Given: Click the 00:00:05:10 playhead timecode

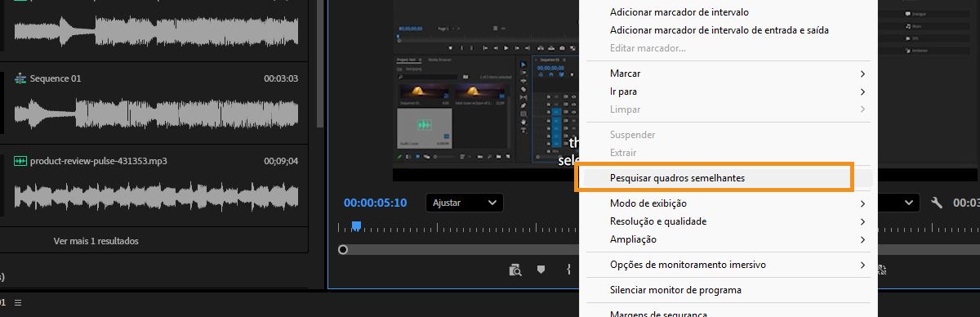Looking at the screenshot, I should tap(375, 203).
